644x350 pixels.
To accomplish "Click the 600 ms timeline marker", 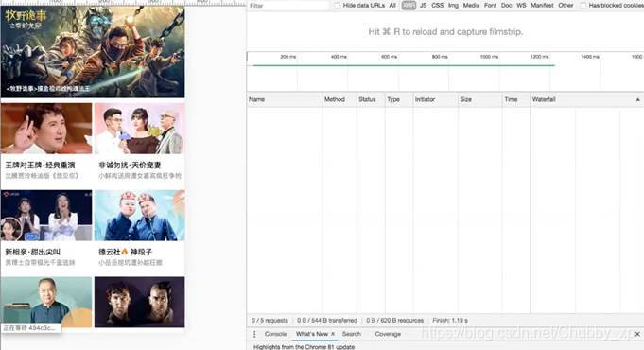I will point(389,57).
